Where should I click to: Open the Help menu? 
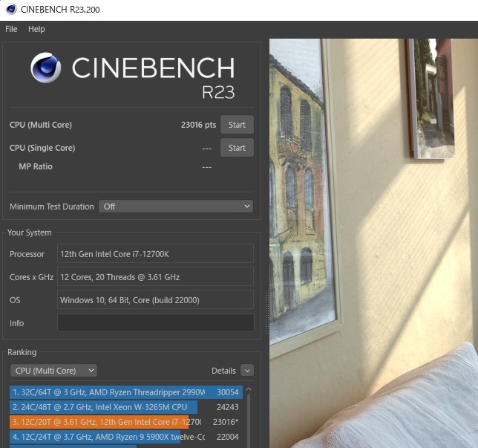pos(36,29)
